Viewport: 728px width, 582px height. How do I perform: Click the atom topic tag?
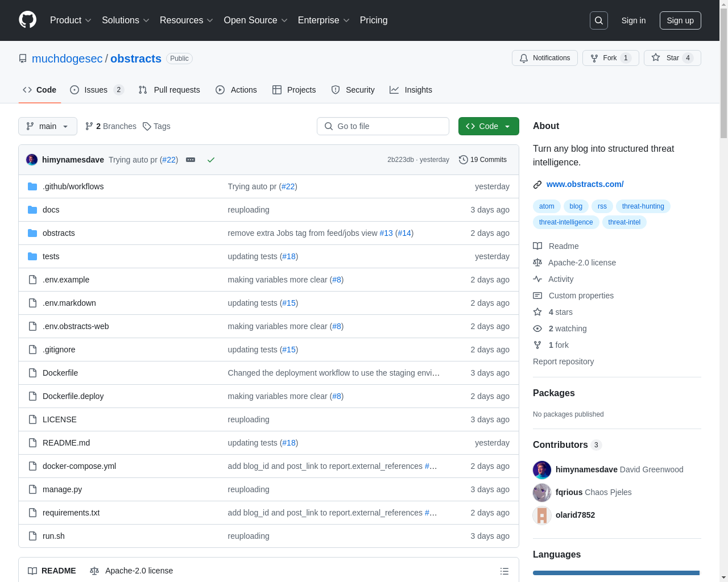[x=547, y=206]
